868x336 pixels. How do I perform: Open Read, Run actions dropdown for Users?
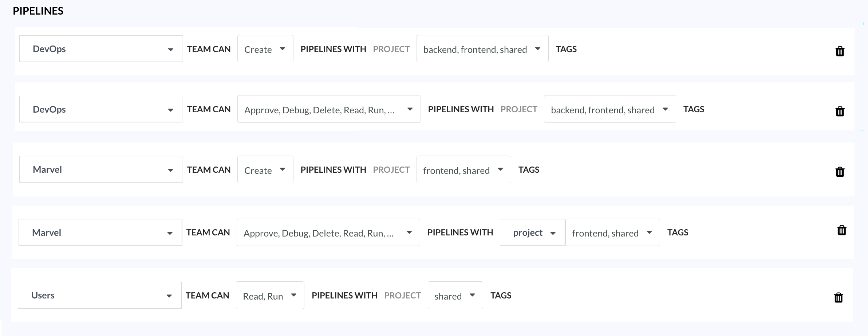pos(270,295)
